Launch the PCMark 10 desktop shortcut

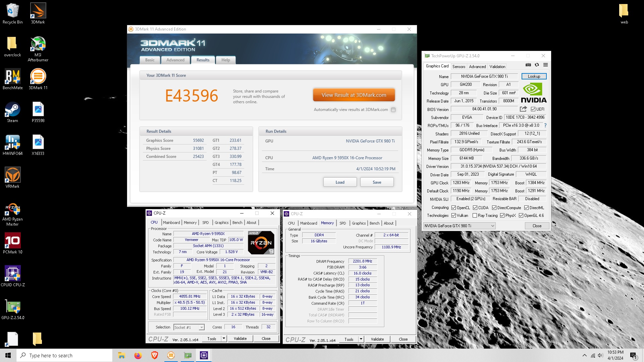(12, 243)
